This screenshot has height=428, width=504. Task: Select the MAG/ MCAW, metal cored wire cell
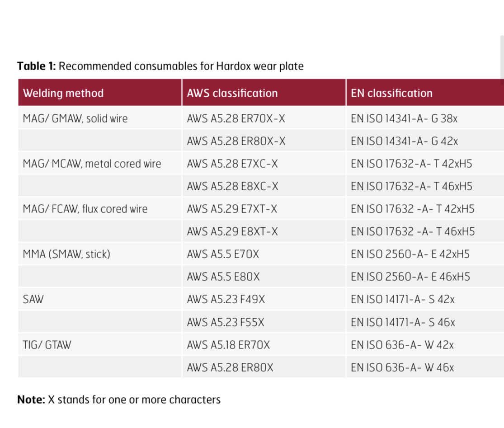[92, 164]
